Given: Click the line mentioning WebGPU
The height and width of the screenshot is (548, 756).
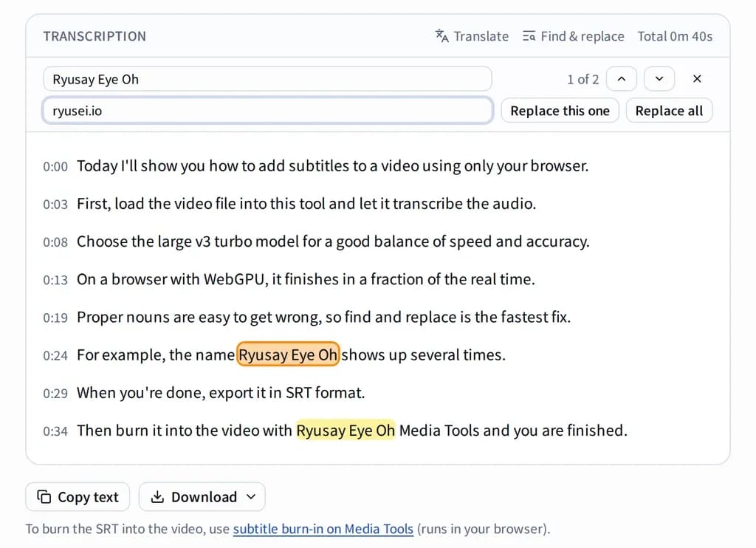Looking at the screenshot, I should 306,279.
